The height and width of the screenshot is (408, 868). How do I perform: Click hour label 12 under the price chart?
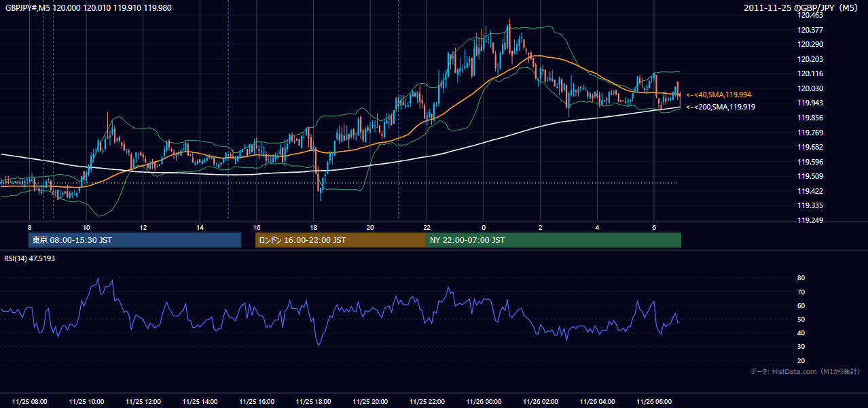coord(143,227)
